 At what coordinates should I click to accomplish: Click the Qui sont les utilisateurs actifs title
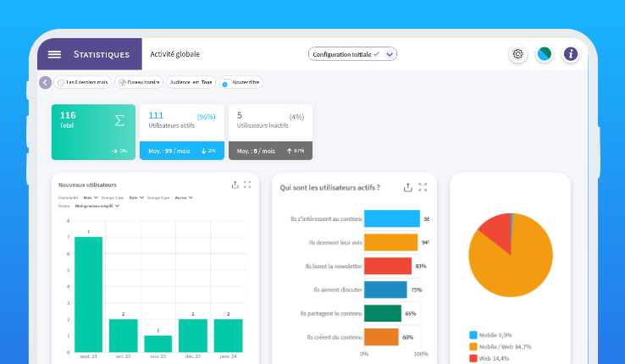(x=329, y=188)
